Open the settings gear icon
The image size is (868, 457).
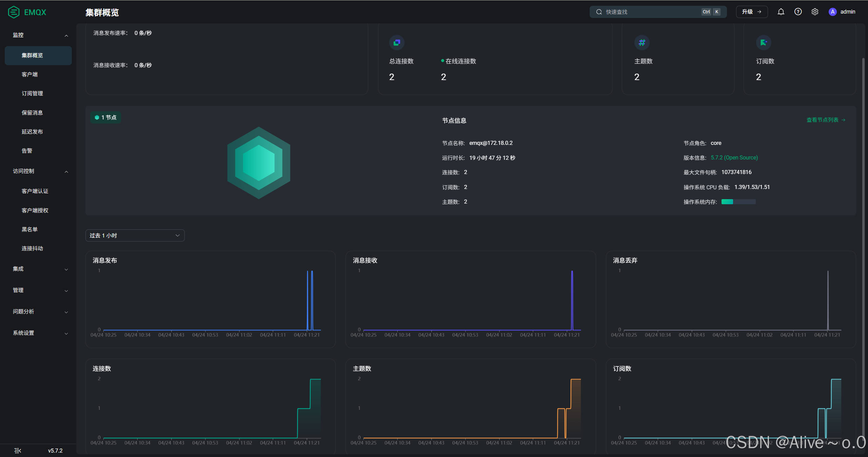point(815,12)
